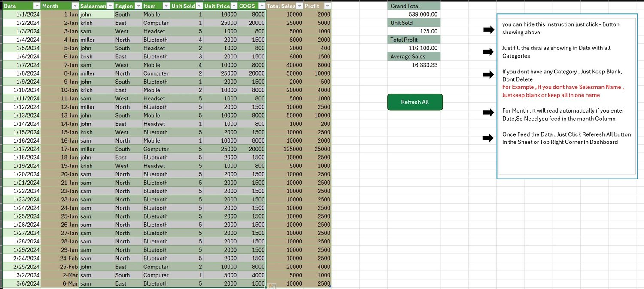Click the 'Once Feed the Data' instruction line
This screenshot has width=644, height=289.
pos(566,138)
